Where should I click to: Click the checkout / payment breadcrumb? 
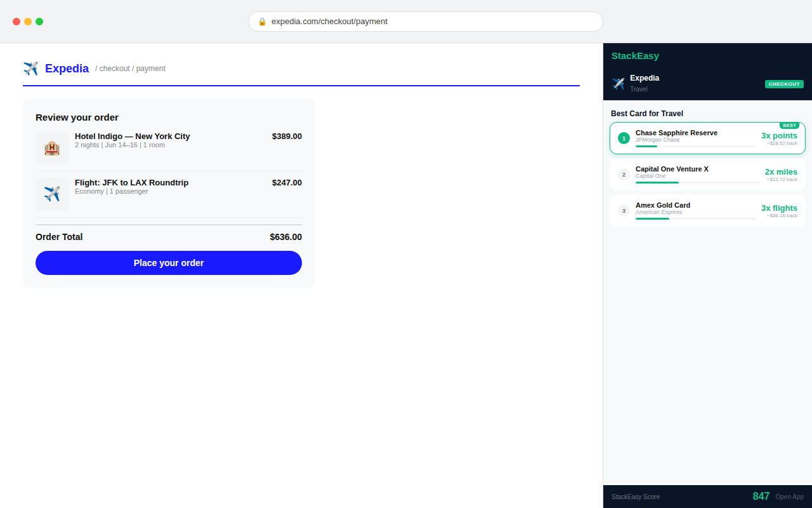click(x=130, y=69)
